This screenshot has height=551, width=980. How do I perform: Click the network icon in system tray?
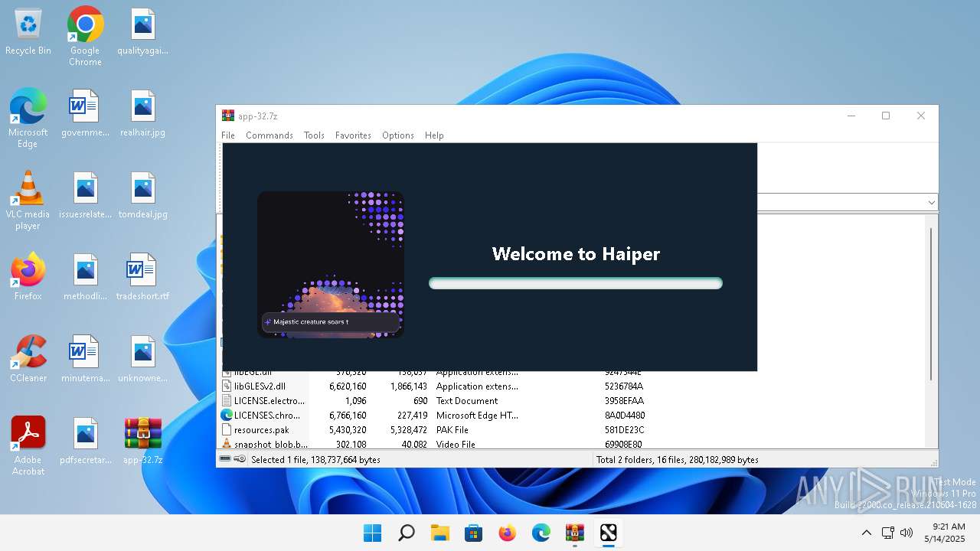(888, 533)
